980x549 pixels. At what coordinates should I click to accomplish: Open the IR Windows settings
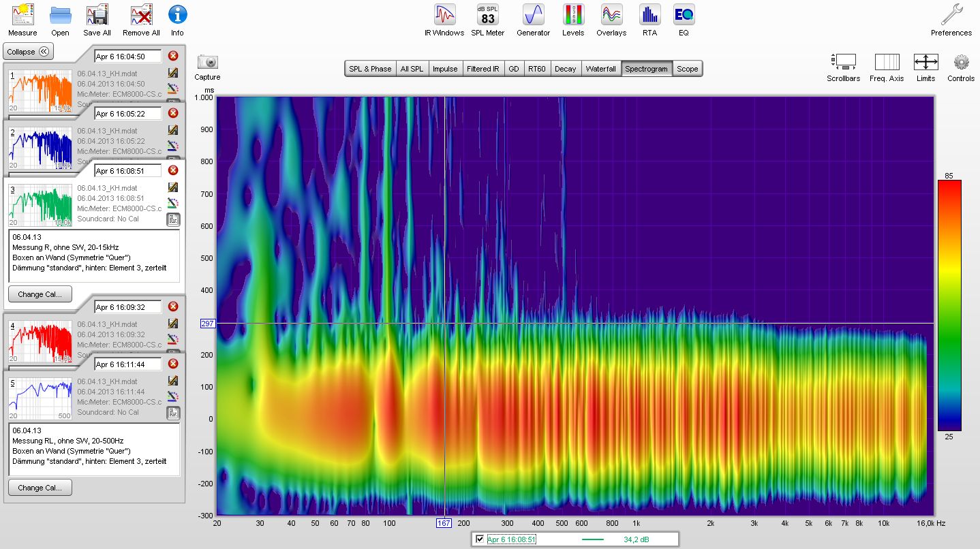(x=444, y=20)
